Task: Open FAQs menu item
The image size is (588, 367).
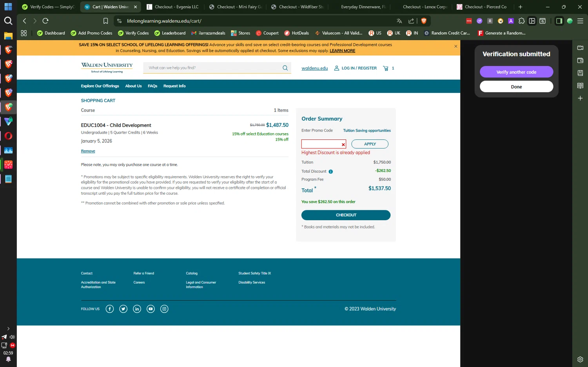Action: (152, 86)
